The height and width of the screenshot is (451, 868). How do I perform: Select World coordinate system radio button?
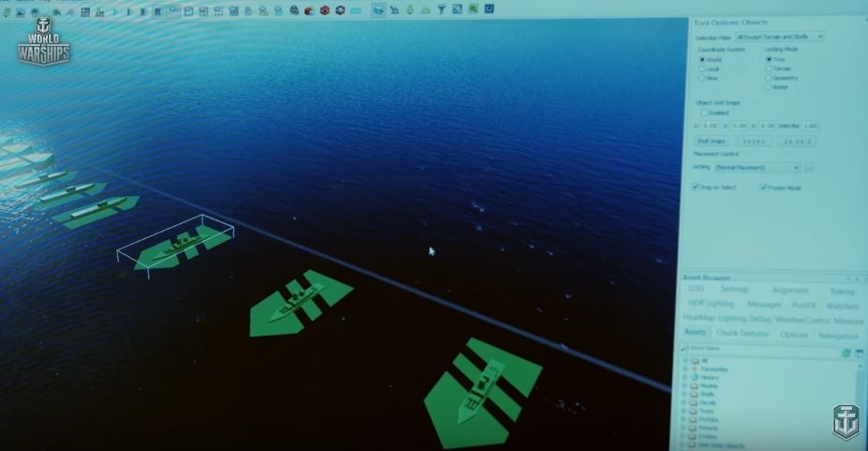coord(702,59)
